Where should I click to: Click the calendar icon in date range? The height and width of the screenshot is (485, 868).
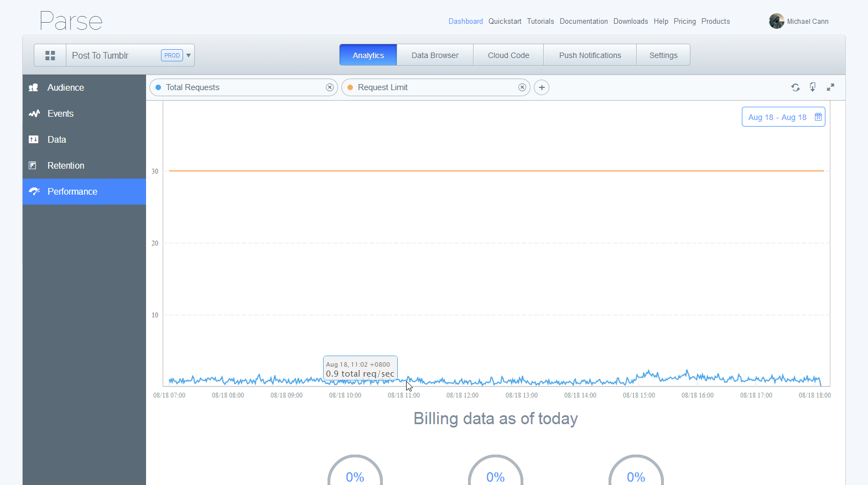click(818, 117)
